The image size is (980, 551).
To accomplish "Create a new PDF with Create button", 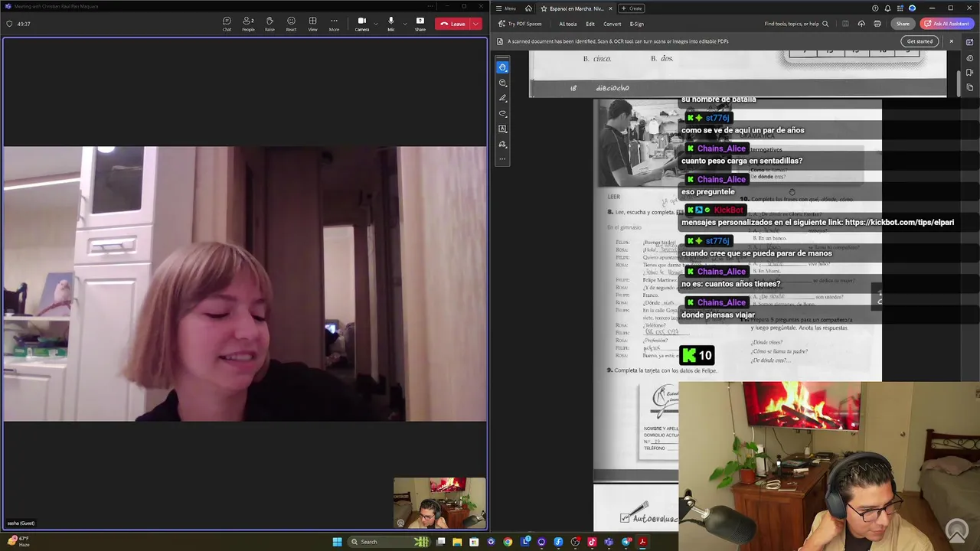I will 632,8.
